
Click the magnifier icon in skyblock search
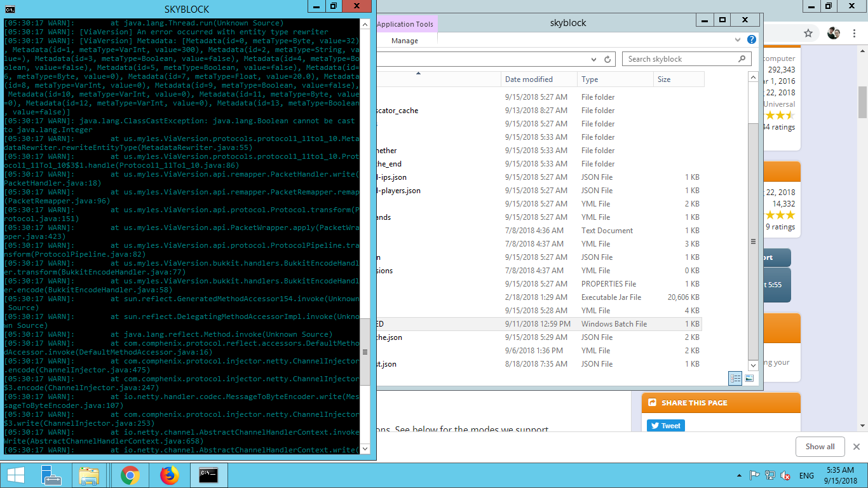(x=742, y=59)
